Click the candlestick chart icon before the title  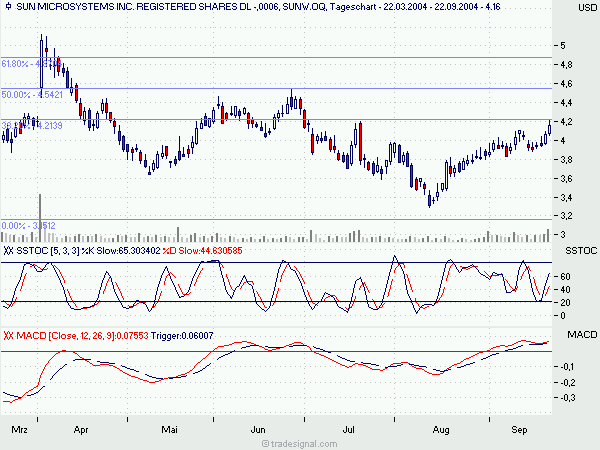point(8,7)
